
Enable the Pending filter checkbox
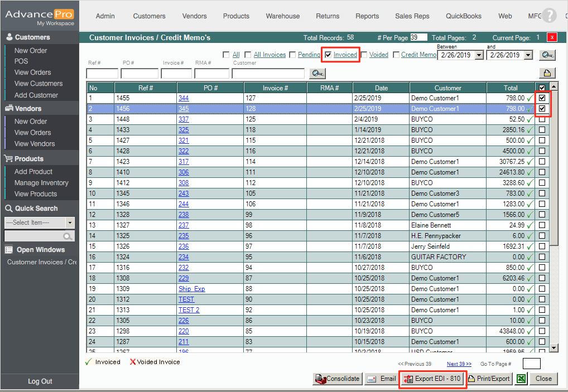[x=292, y=55]
